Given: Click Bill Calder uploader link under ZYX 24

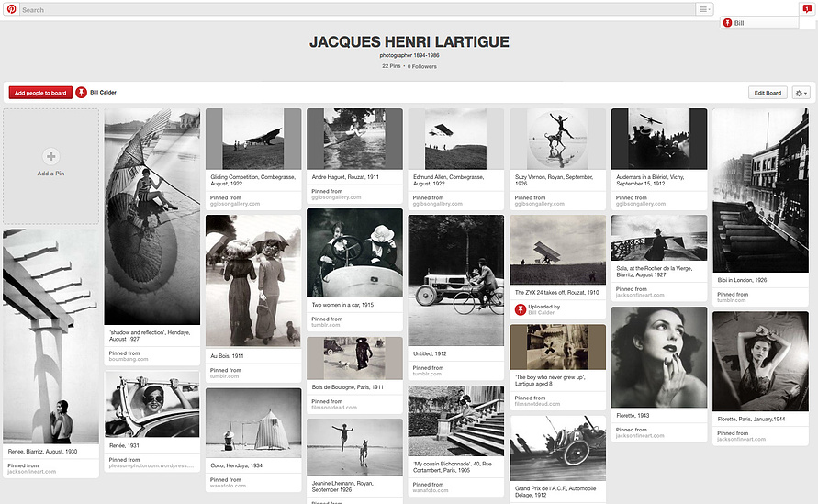Looking at the screenshot, I should 541,313.
